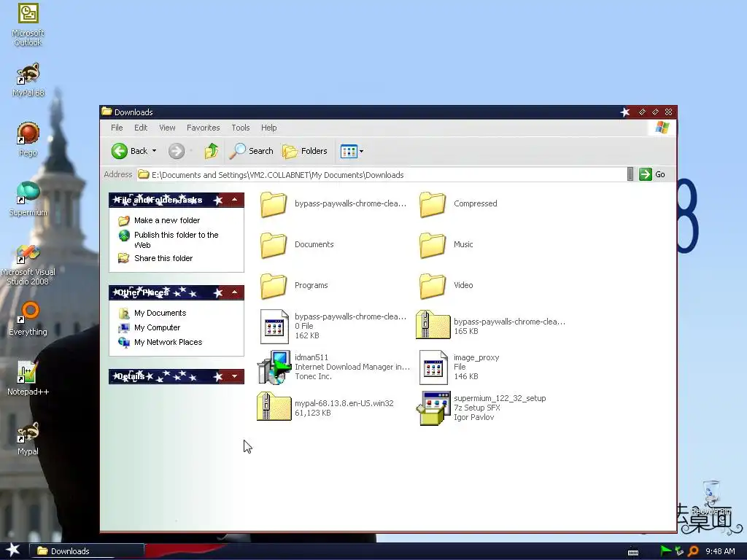Select Microsoft Visual Studio 2008 shortcut
Viewport: 747px width, 560px height.
point(28,265)
